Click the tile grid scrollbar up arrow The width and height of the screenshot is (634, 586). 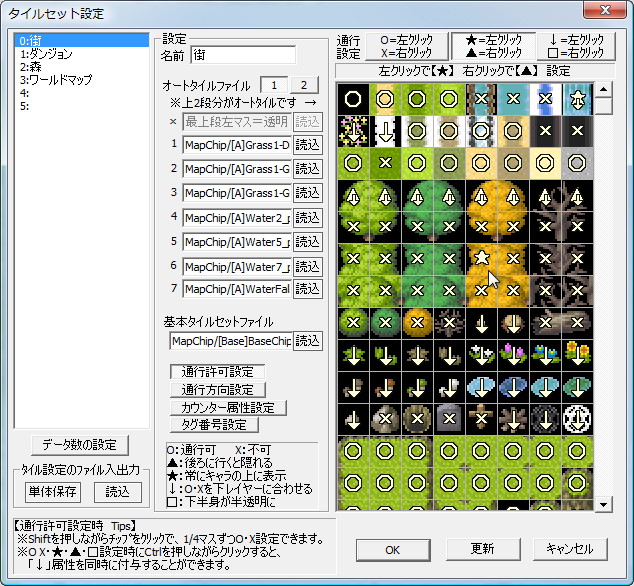tap(603, 89)
